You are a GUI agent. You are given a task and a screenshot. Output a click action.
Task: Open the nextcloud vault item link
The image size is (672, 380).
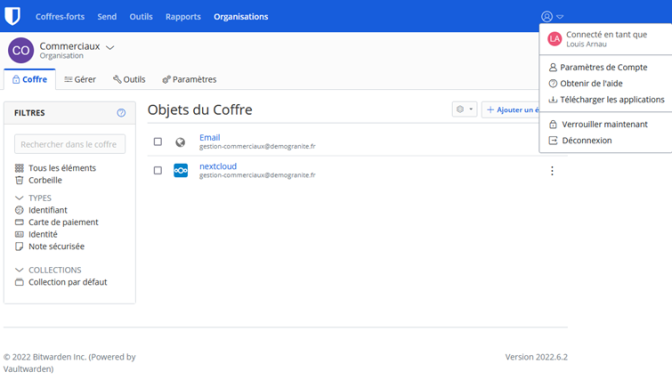pos(218,166)
